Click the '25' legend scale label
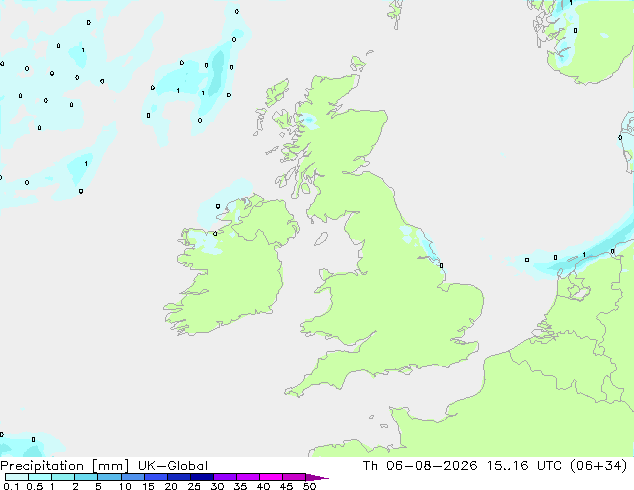 194,486
